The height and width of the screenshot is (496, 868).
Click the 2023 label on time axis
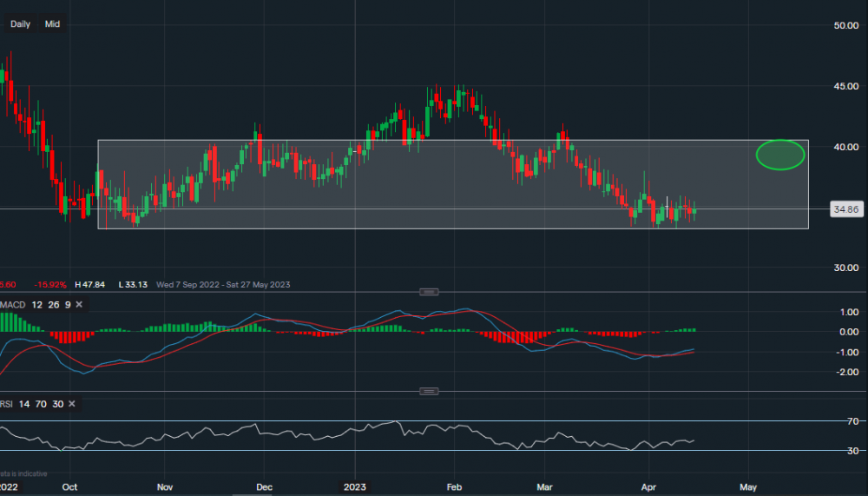(353, 487)
